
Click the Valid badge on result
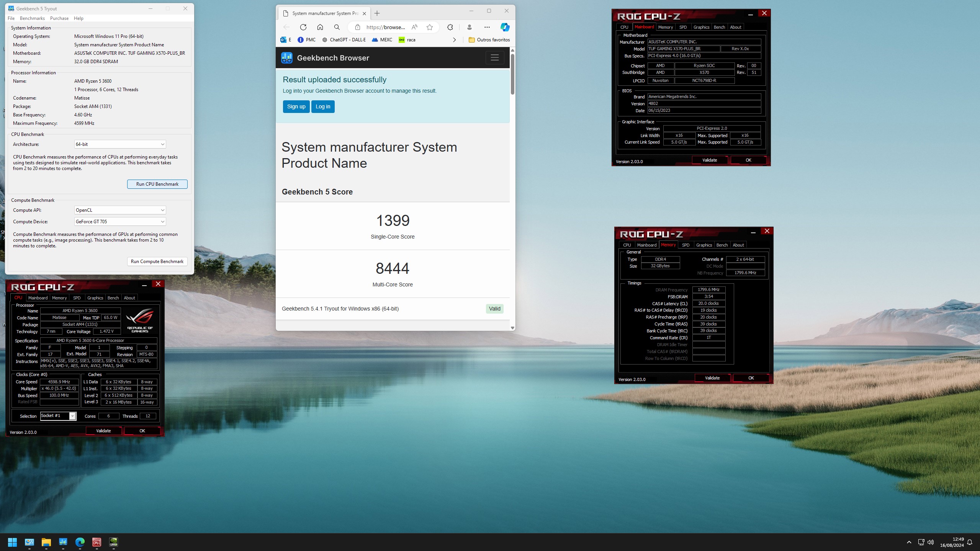point(494,309)
